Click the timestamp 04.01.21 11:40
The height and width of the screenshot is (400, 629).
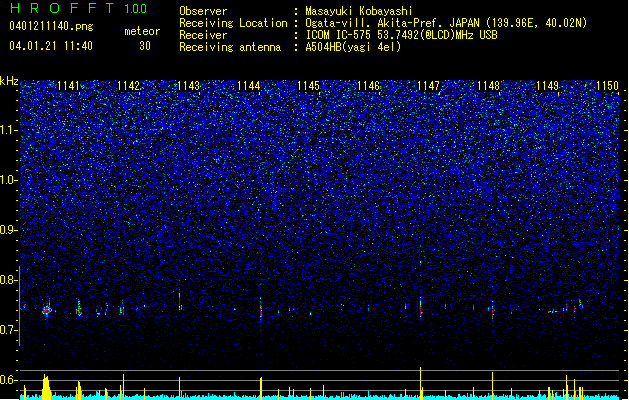(51, 46)
